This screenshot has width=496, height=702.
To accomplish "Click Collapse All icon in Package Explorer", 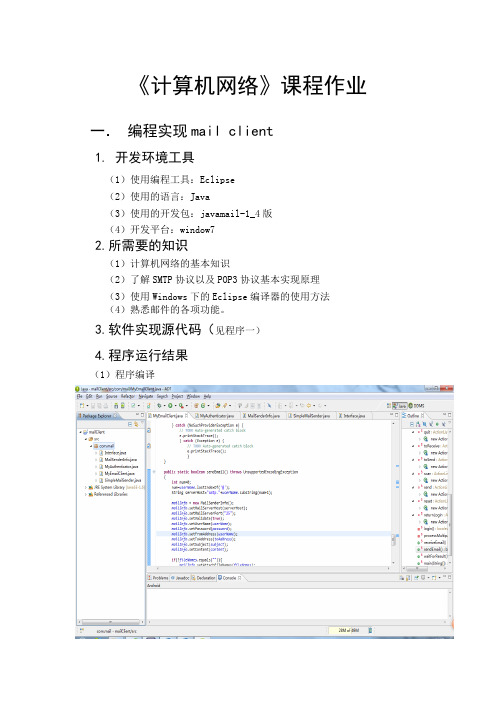I will click(x=130, y=424).
